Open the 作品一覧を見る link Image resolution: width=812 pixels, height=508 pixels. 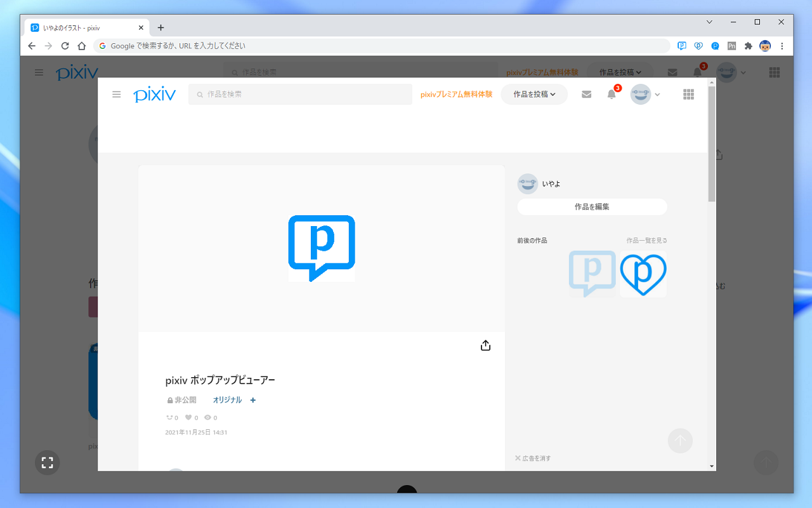(x=646, y=240)
